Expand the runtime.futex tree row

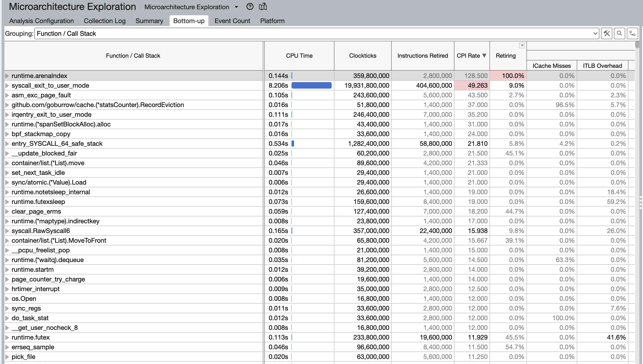point(7,337)
